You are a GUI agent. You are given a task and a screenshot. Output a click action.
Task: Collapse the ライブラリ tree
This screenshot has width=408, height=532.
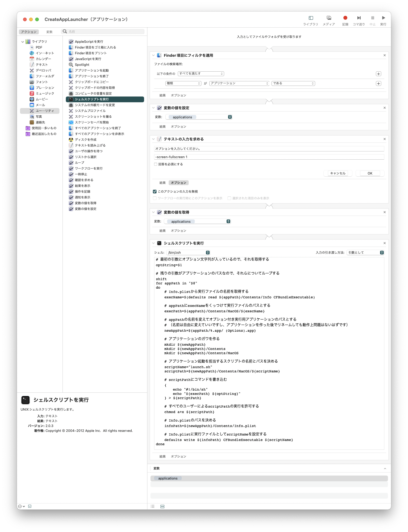[x=22, y=42]
